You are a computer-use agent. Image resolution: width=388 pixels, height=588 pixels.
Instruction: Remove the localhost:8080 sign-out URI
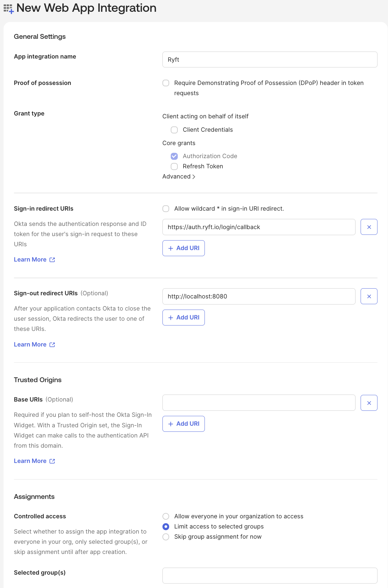click(369, 296)
